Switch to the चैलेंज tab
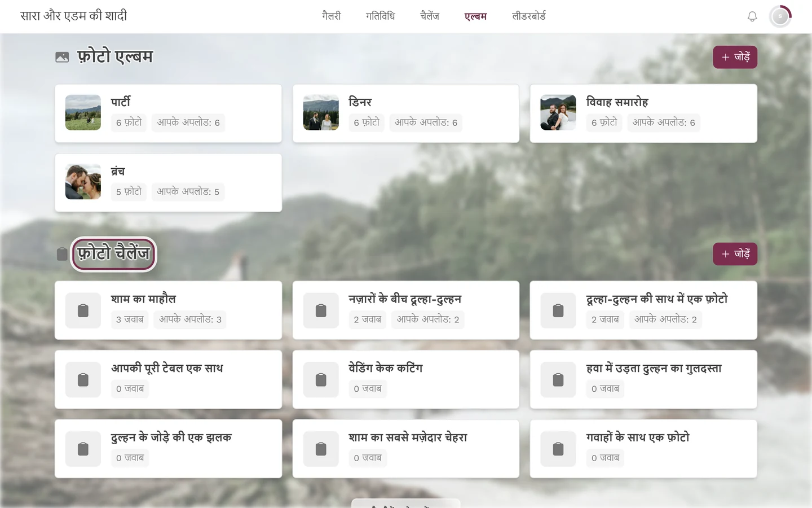 click(x=430, y=16)
